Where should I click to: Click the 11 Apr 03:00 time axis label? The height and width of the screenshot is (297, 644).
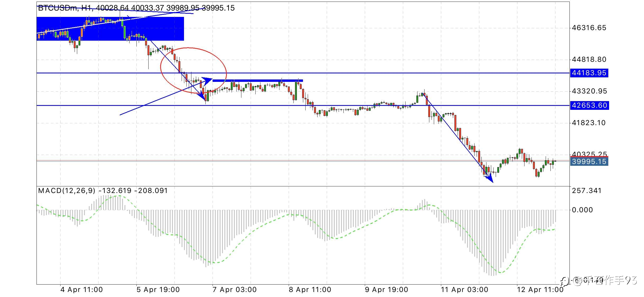coord(464,290)
